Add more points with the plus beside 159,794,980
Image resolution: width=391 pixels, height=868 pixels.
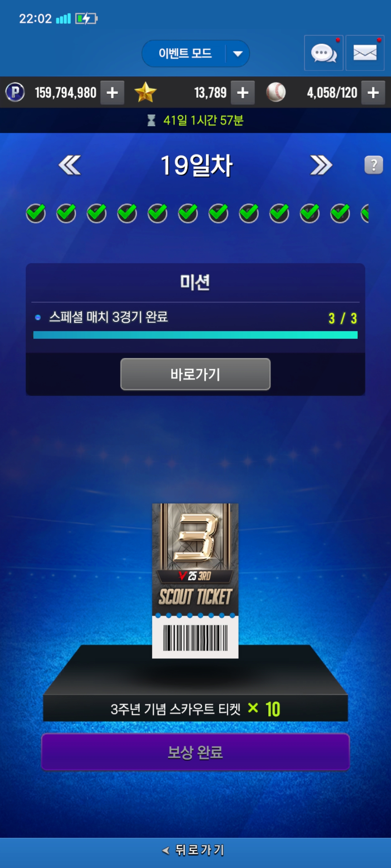tap(112, 93)
